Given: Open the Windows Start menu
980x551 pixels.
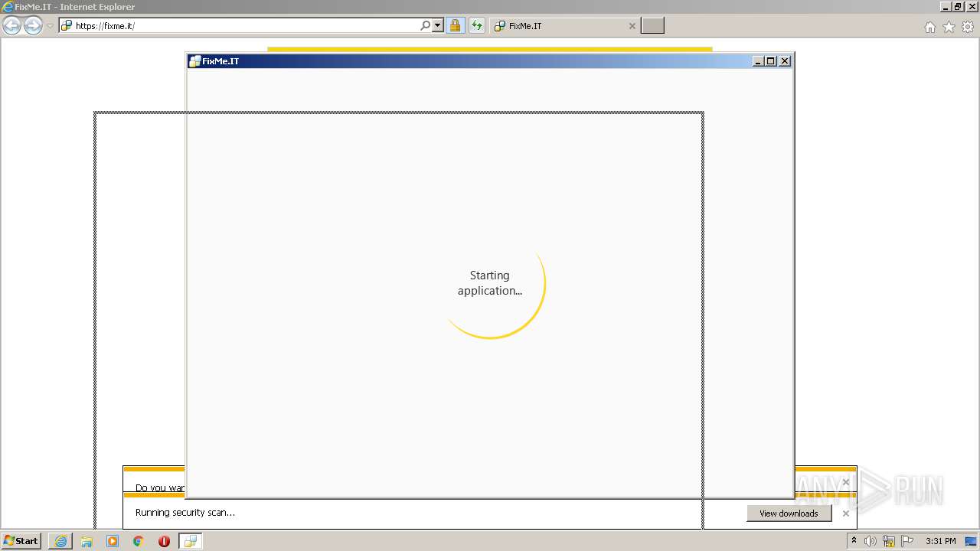Looking at the screenshot, I should [x=21, y=540].
